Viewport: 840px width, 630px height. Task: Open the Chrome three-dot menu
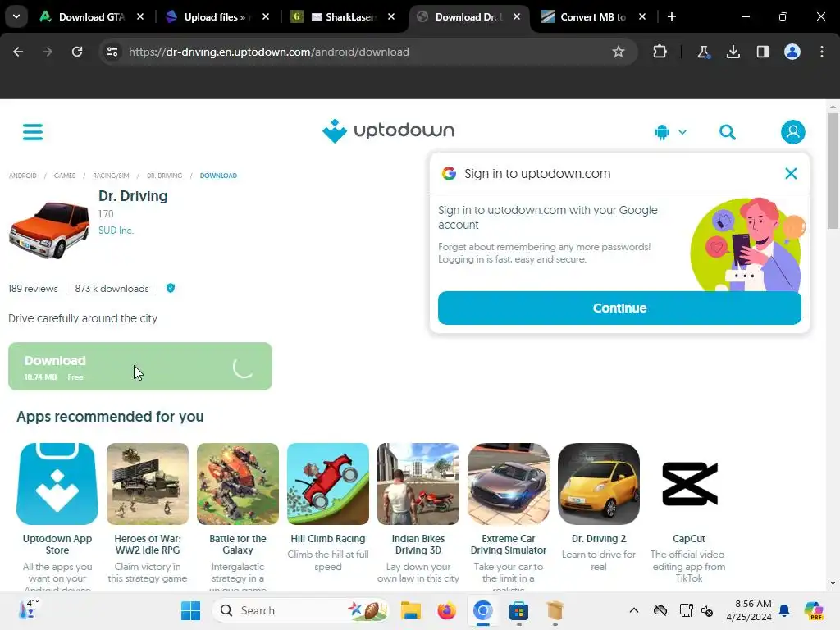click(x=822, y=52)
